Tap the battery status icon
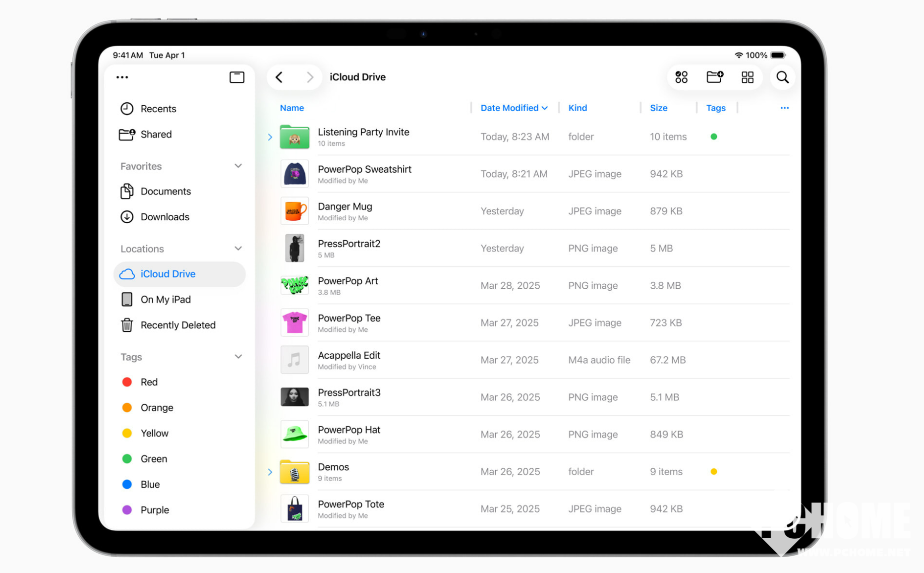 pos(778,55)
